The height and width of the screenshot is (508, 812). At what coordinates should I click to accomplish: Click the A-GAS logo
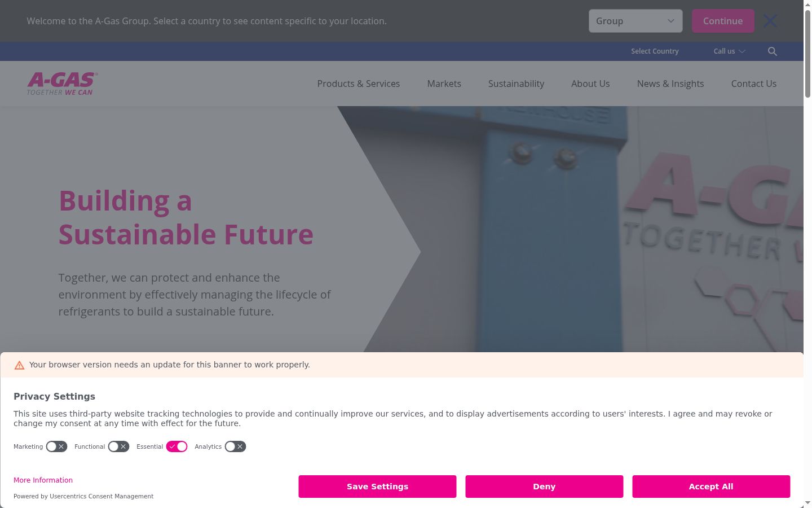coord(63,84)
